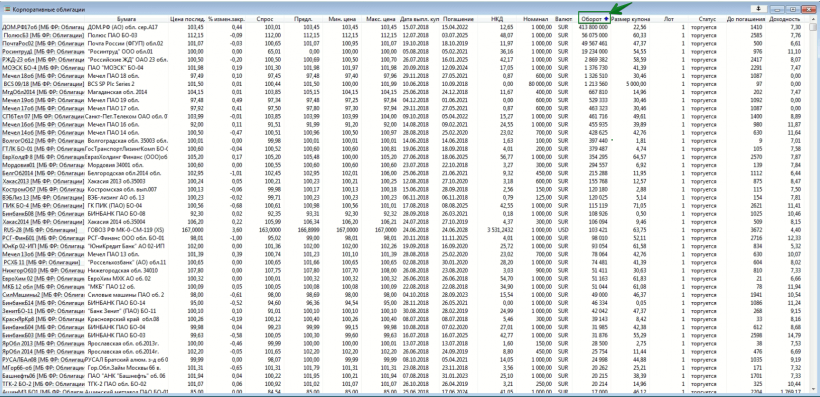This screenshot has width=820, height=397.
Task: Select the BCS 09/18 row
Action: 405,84
